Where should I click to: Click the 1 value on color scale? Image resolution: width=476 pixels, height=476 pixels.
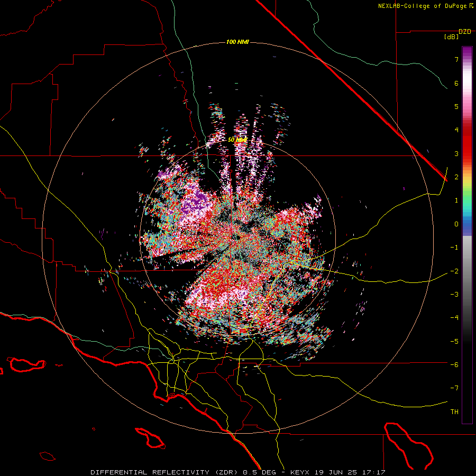[x=456, y=200]
